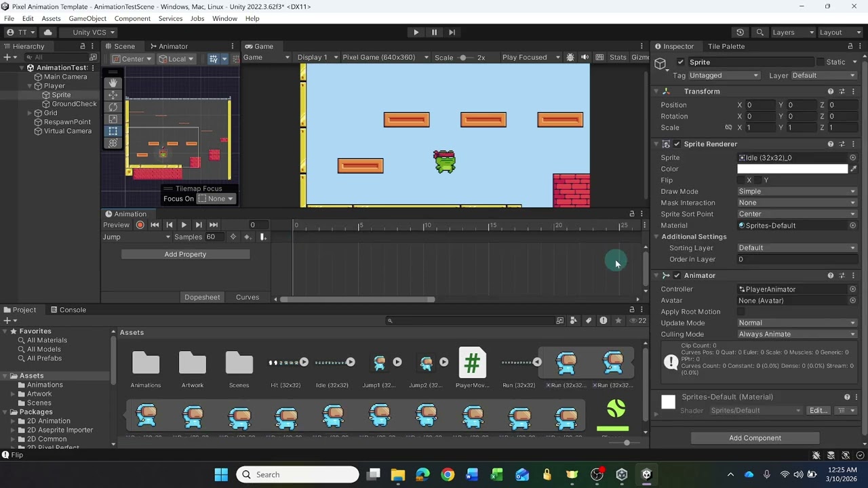Enable Apply Root Motion checkbox

[x=741, y=312]
